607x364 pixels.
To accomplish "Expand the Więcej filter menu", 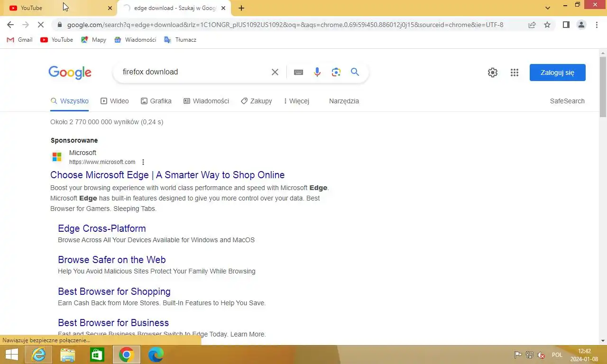I will tap(296, 101).
